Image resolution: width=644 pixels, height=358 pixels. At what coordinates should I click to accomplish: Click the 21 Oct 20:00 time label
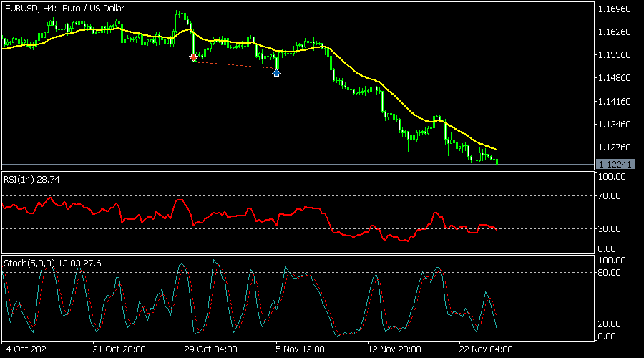[119, 349]
